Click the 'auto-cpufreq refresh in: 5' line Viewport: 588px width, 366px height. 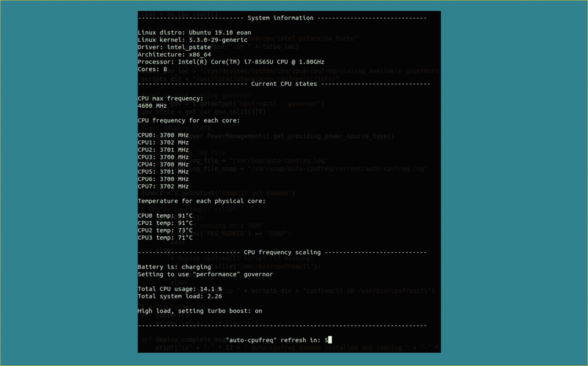coord(277,340)
